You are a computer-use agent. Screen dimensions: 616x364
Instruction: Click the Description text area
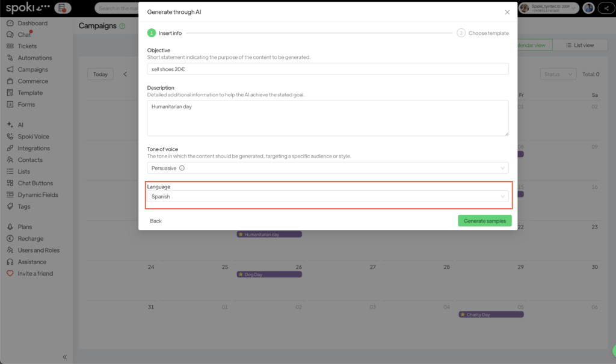[328, 118]
